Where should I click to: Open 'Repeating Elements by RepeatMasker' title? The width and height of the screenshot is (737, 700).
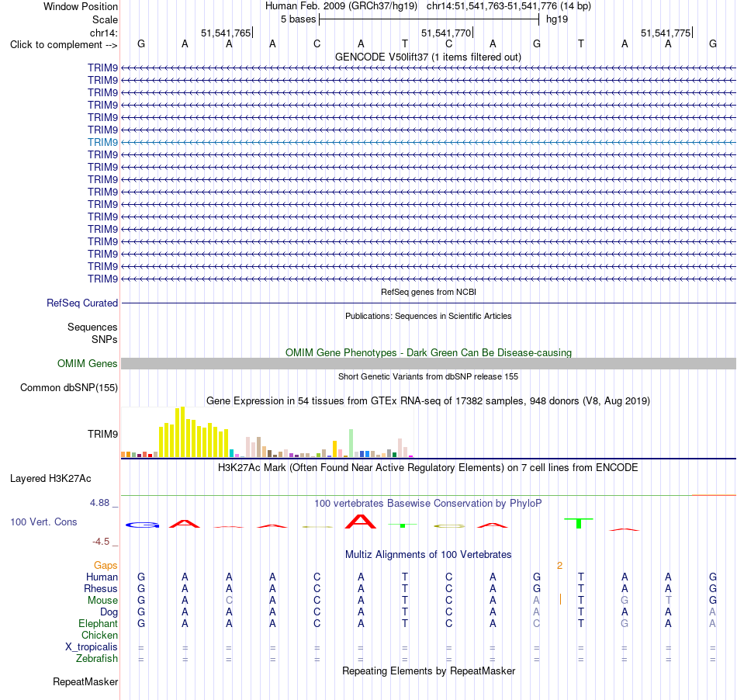(428, 671)
